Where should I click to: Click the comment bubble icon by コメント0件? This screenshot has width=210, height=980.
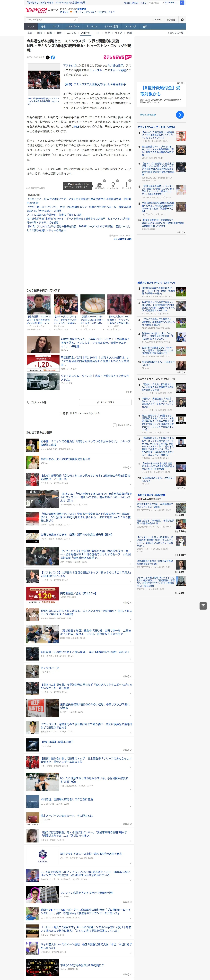pos(29,402)
